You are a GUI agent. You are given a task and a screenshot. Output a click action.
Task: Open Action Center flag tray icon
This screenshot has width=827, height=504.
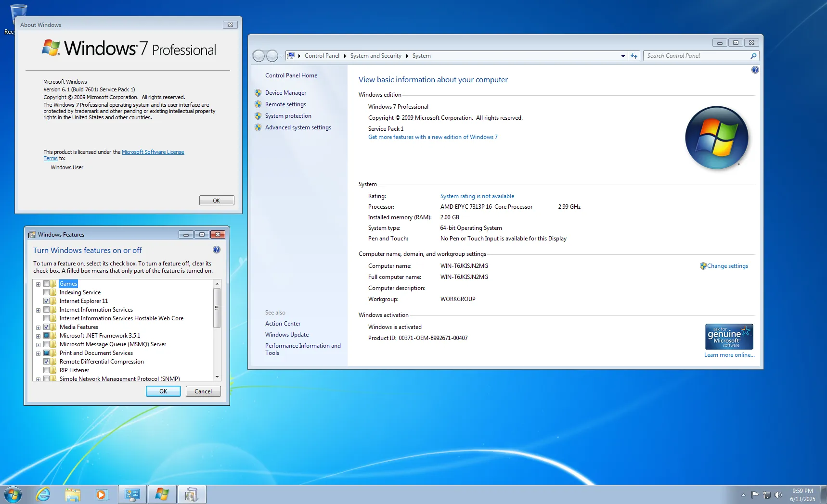(755, 494)
